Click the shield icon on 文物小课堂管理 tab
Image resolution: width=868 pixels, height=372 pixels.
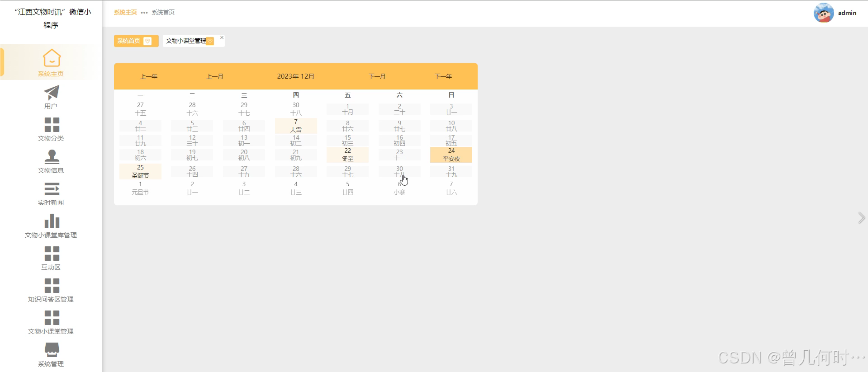[210, 41]
